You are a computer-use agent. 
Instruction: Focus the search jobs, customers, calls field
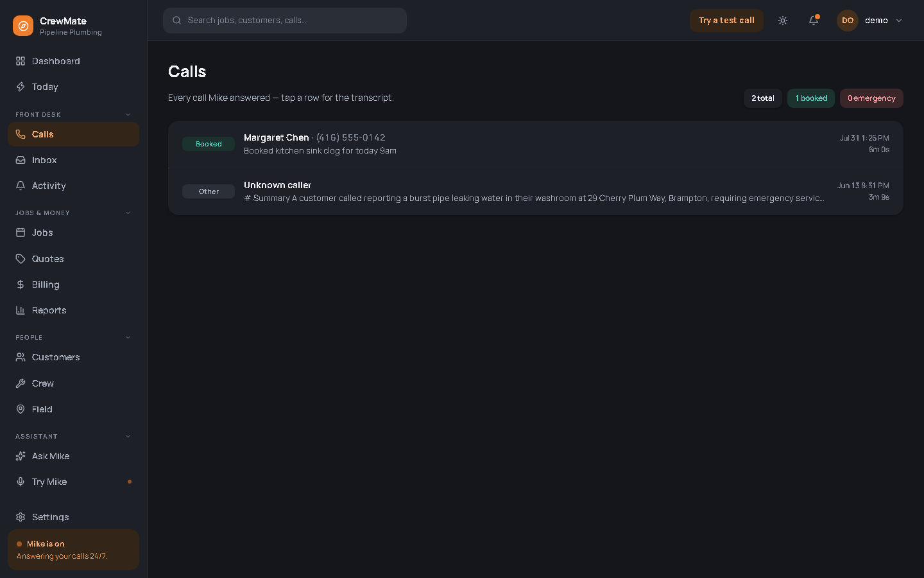pyautogui.click(x=285, y=21)
